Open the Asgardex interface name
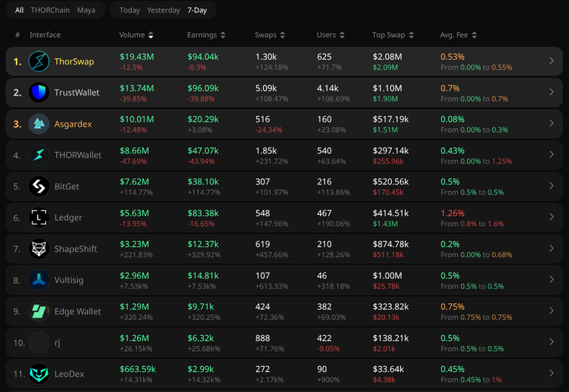The width and height of the screenshot is (569, 392). click(x=73, y=124)
